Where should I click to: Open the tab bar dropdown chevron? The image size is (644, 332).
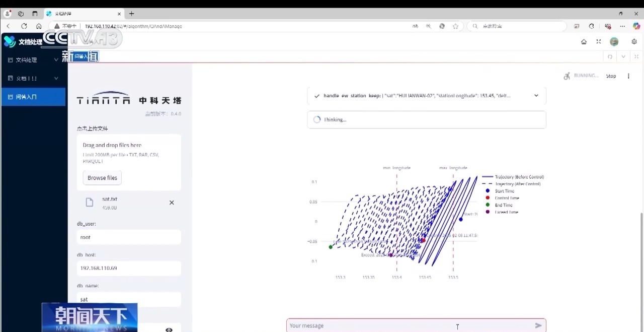pos(623,56)
